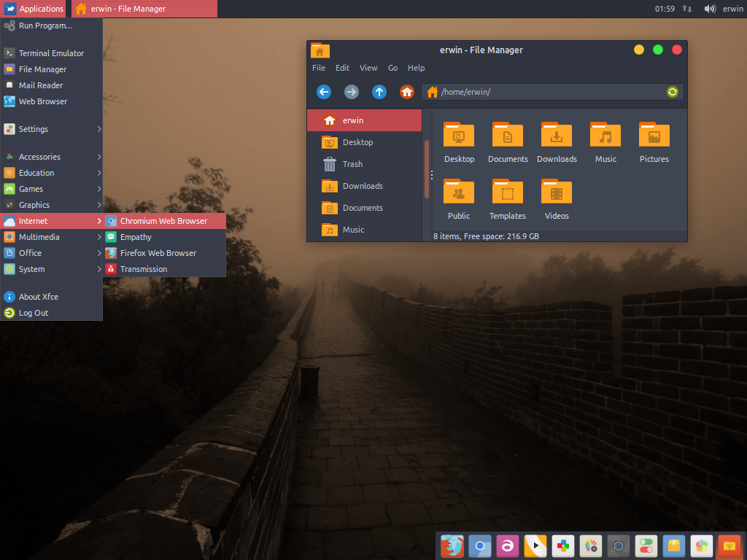The image size is (747, 560).
Task: Select Desktop in the sidebar
Action: [x=365, y=142]
